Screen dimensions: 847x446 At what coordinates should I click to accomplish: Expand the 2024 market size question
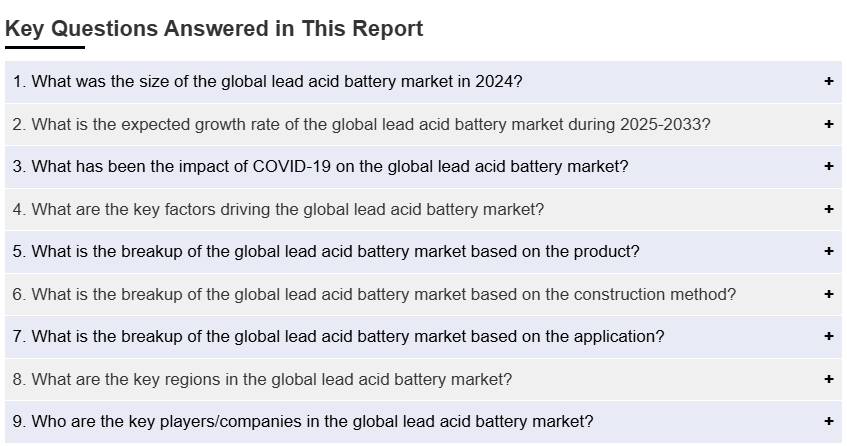tap(267, 82)
